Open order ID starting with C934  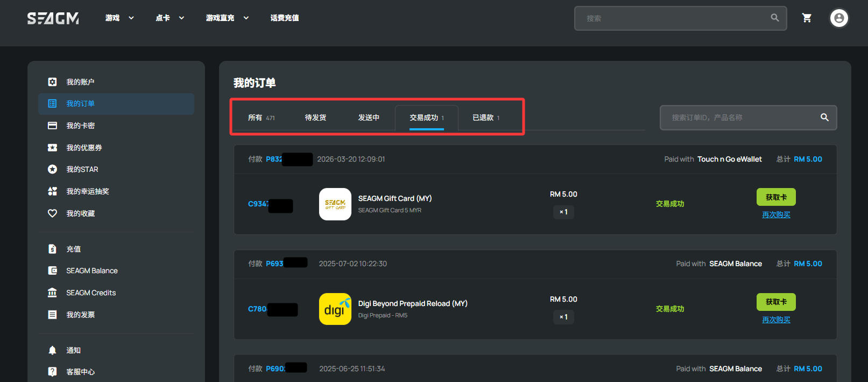point(258,204)
